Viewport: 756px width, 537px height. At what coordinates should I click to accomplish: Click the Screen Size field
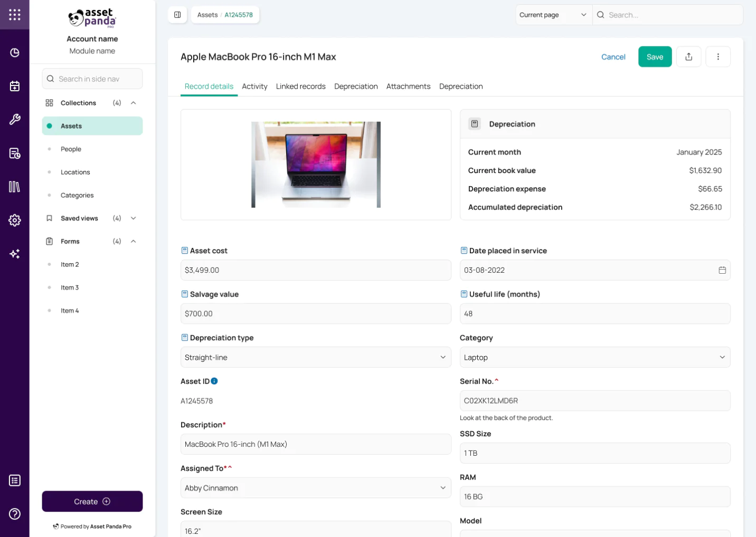pos(316,529)
